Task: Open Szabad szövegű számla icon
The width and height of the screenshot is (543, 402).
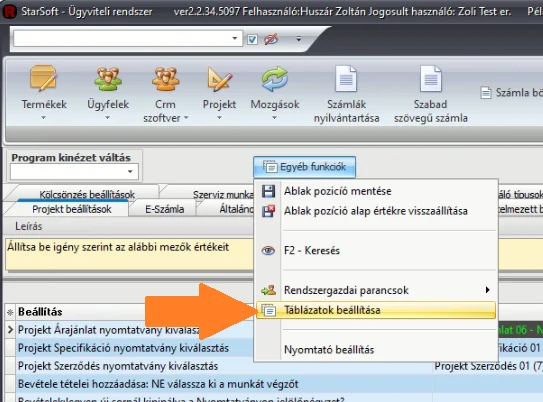Action: click(431, 79)
